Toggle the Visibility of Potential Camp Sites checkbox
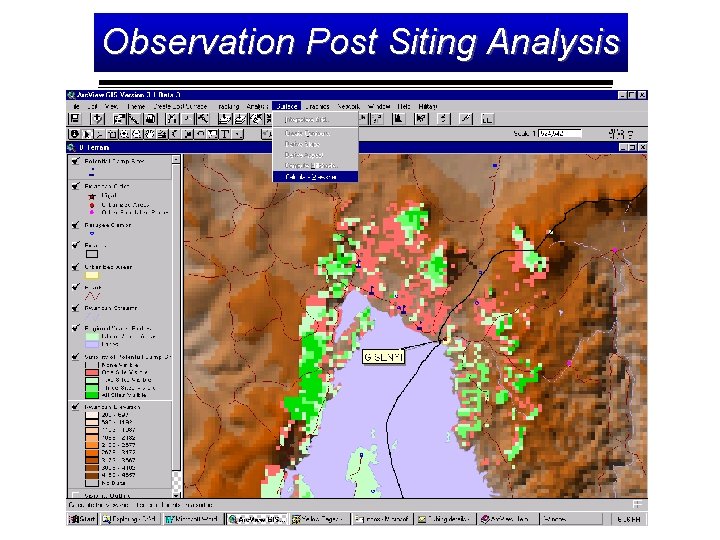Screen dimensions: 720x540 coord(75,357)
